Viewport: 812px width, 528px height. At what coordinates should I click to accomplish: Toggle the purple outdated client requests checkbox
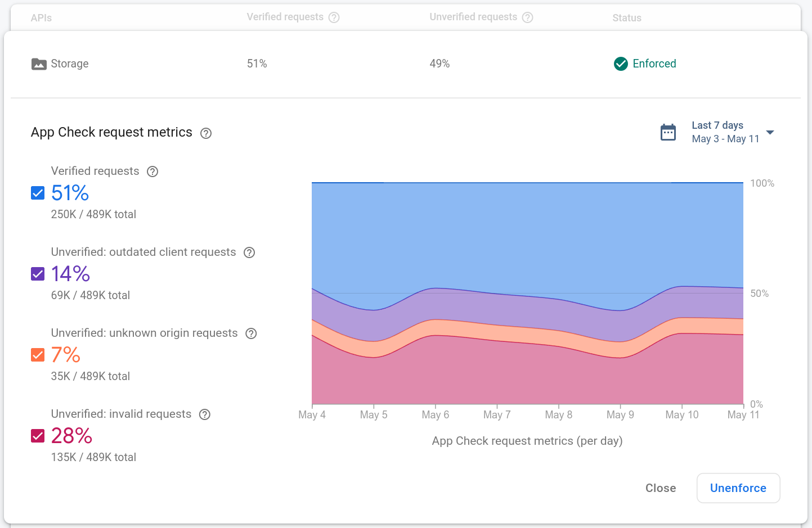(37, 274)
